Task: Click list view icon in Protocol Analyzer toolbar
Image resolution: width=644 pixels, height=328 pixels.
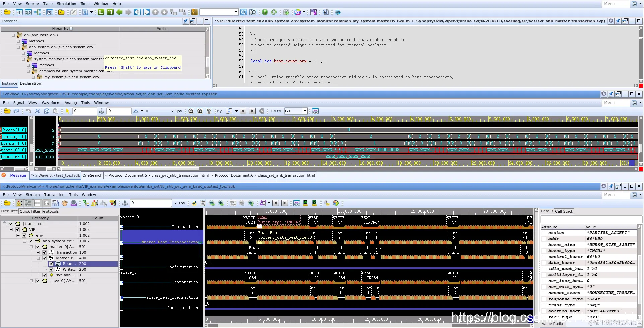Action: click(x=38, y=203)
